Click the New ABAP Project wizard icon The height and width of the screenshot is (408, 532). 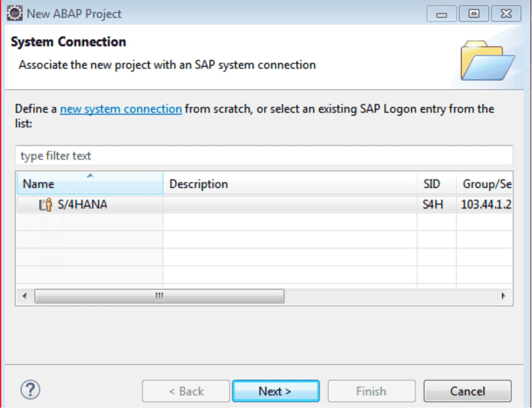coord(14,13)
